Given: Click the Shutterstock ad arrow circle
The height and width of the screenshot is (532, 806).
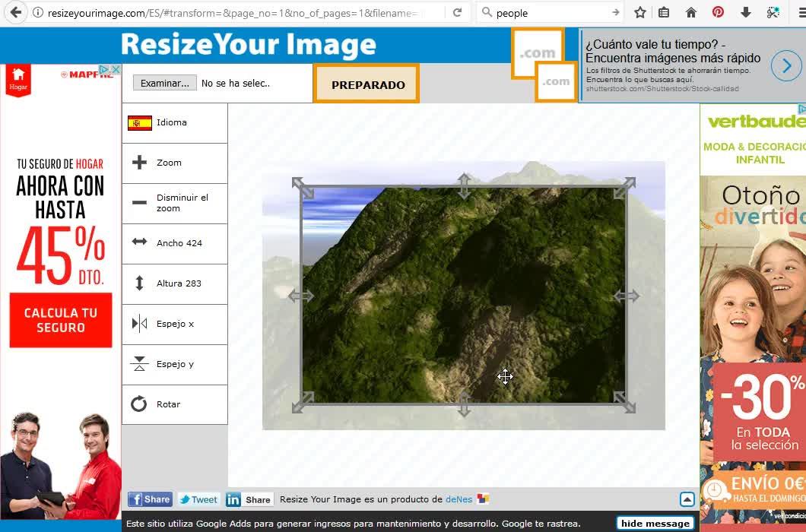Looking at the screenshot, I should coord(786,66).
